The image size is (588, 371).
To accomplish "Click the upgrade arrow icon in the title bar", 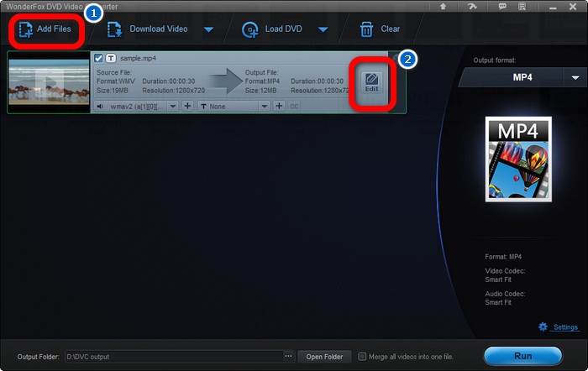I will tap(443, 7).
